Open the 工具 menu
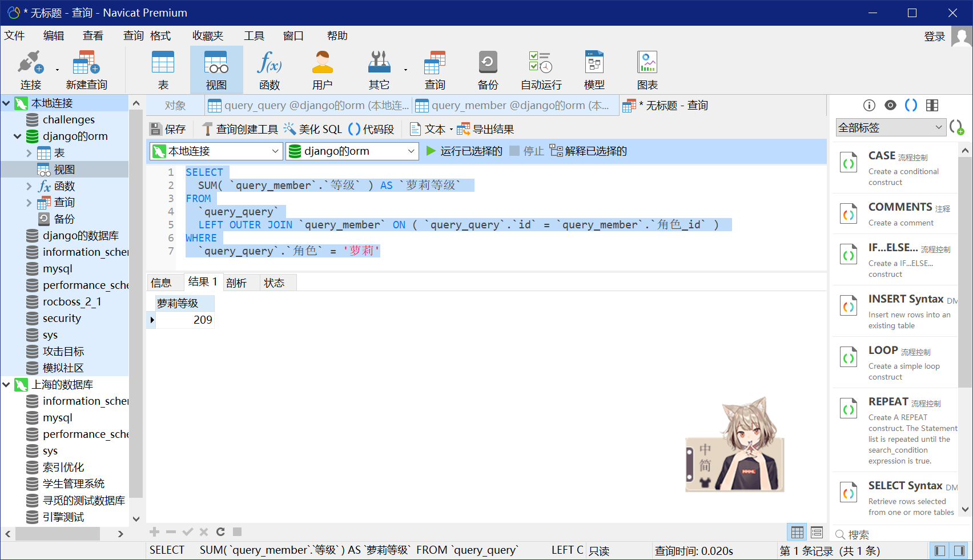This screenshot has width=973, height=560. (255, 35)
